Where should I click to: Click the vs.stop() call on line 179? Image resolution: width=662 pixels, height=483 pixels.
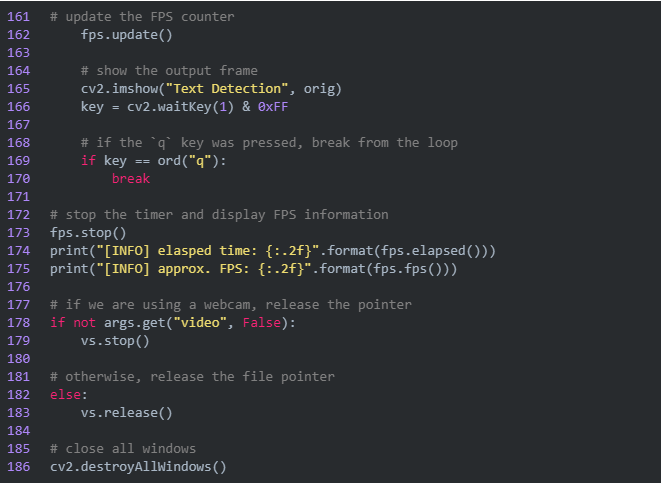(x=115, y=340)
